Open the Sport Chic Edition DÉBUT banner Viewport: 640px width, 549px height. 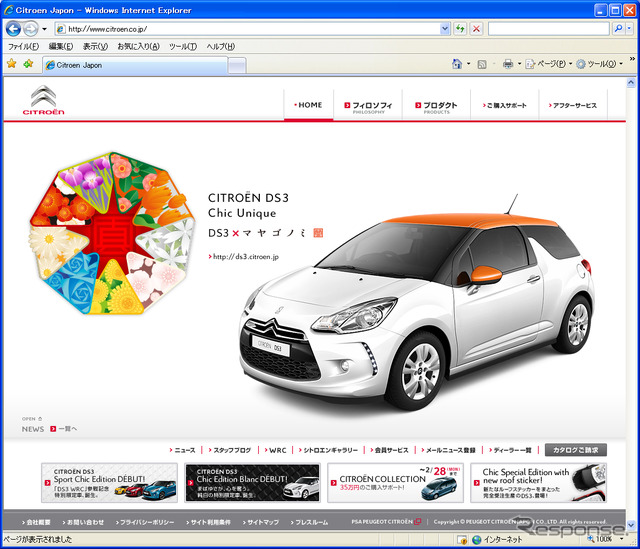(x=109, y=483)
